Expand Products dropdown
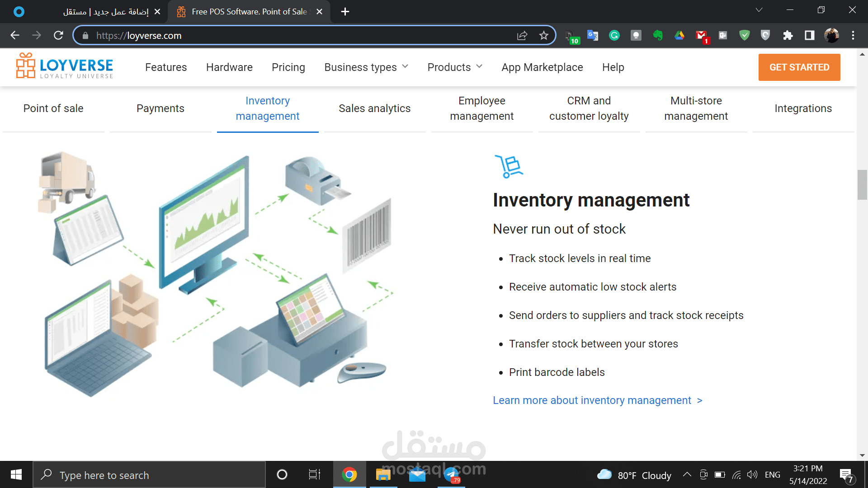The image size is (868, 488). pyautogui.click(x=455, y=67)
